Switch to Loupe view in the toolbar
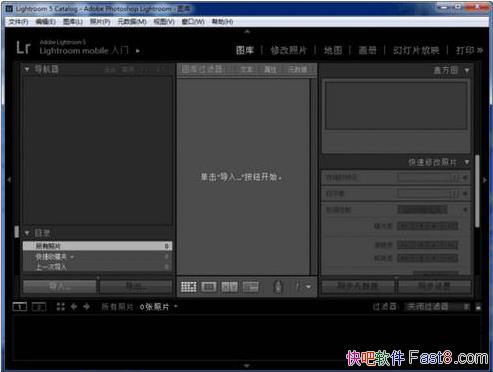 (209, 287)
